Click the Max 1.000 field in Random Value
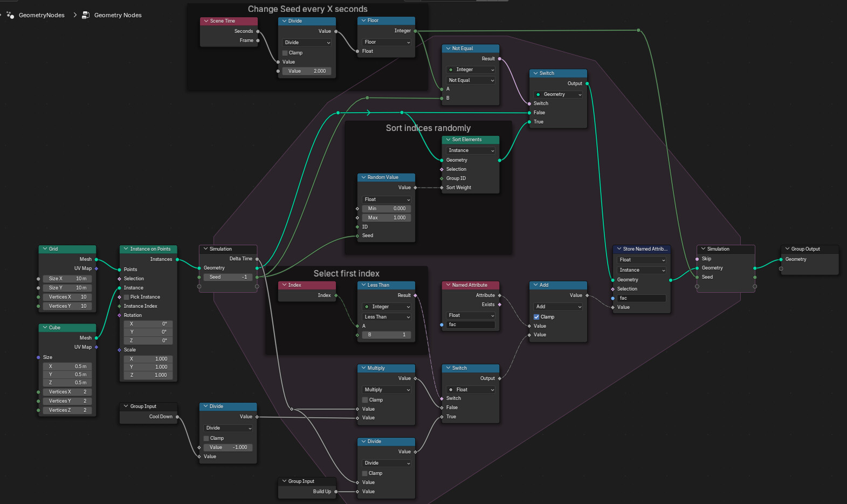 [x=387, y=218]
